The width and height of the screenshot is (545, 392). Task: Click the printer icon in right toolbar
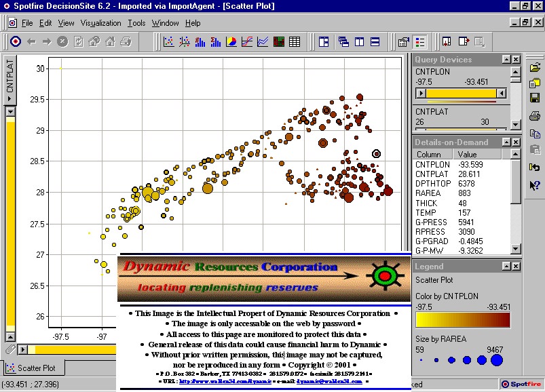pos(535,116)
